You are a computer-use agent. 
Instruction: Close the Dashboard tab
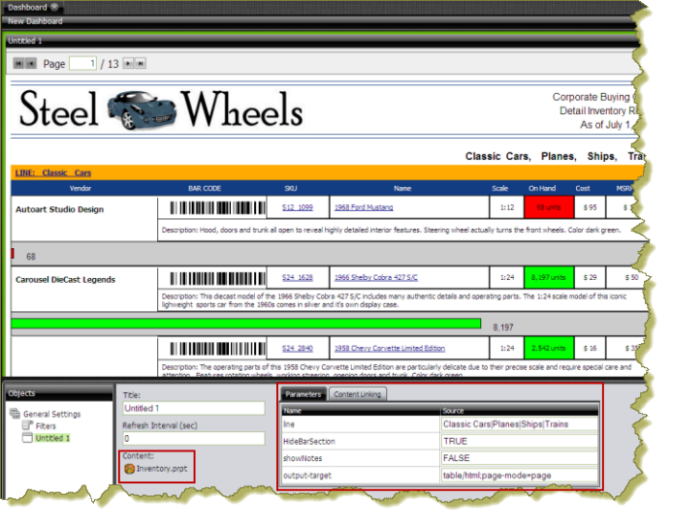54,7
